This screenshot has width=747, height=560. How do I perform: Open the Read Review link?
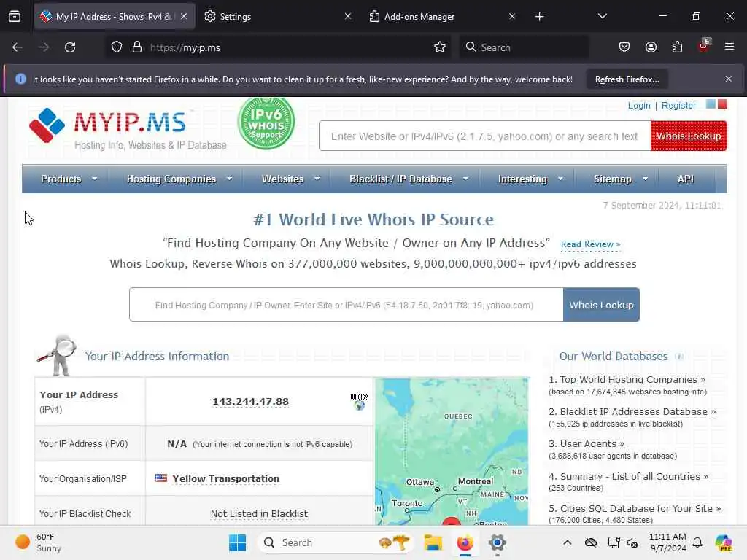click(590, 244)
